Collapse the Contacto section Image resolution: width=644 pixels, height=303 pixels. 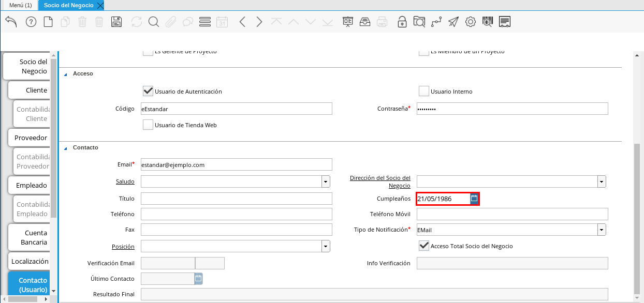[66, 148]
